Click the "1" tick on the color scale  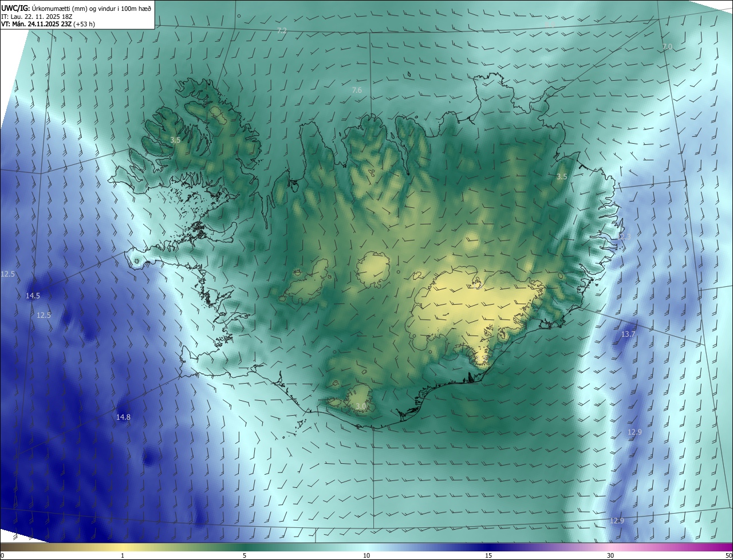pos(123,555)
